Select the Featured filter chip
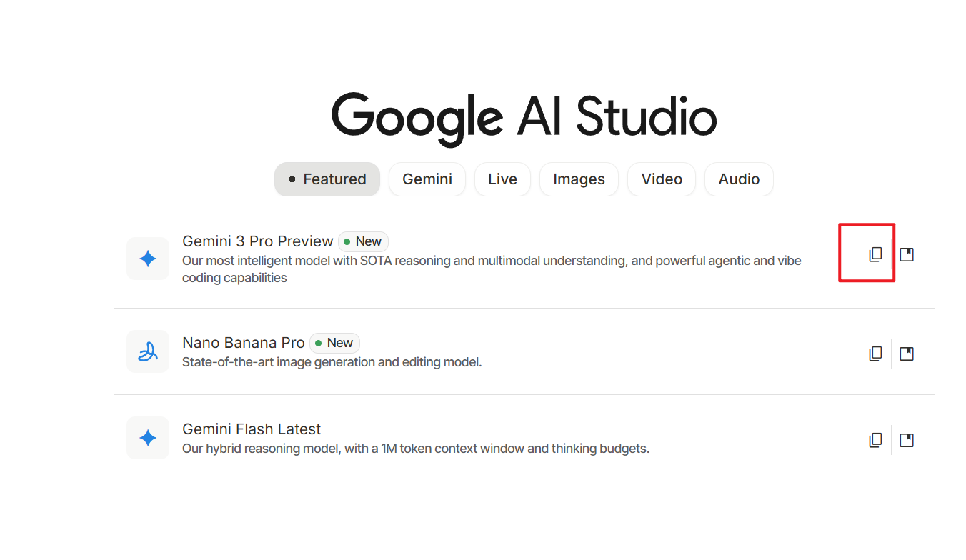 (327, 179)
